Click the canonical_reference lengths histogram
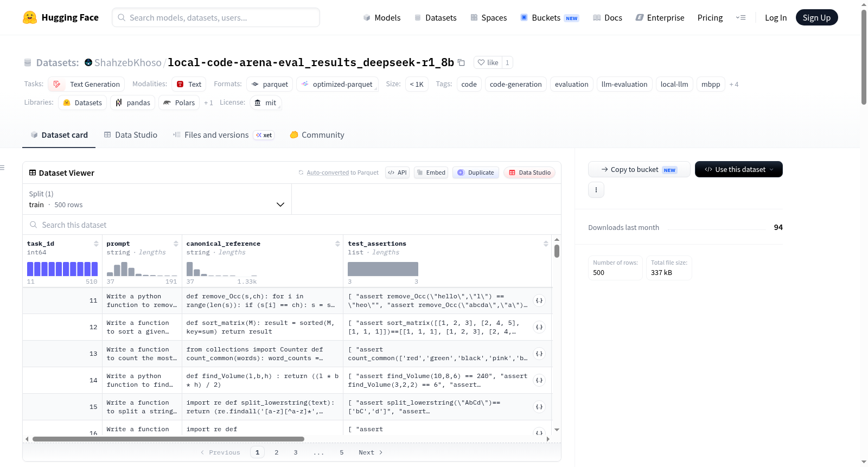Viewport: 868px width, 467px height. (x=222, y=269)
